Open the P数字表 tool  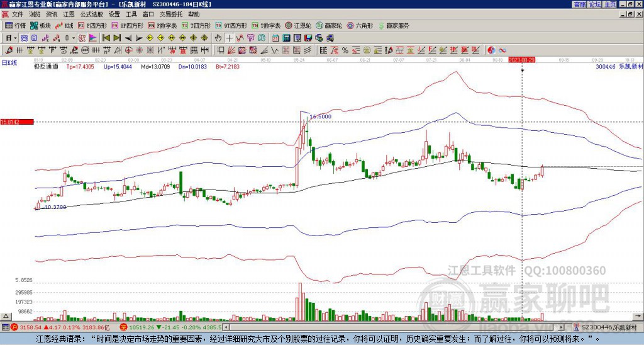[x=162, y=25]
